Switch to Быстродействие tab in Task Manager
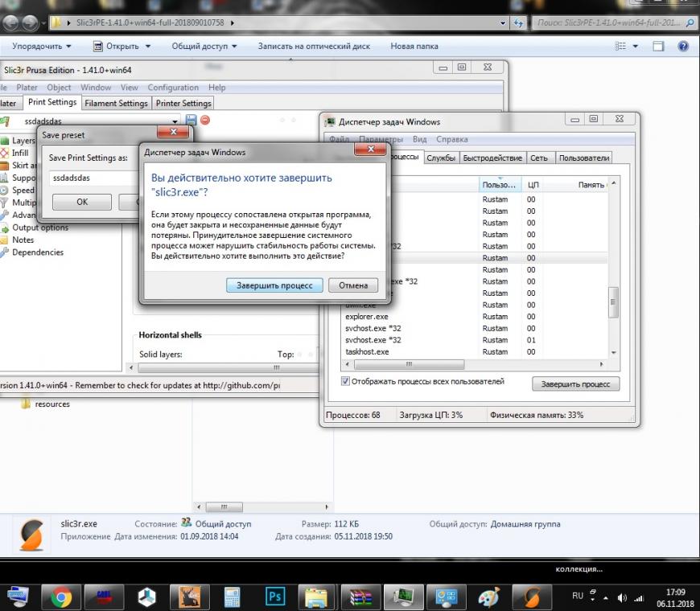 (x=492, y=158)
